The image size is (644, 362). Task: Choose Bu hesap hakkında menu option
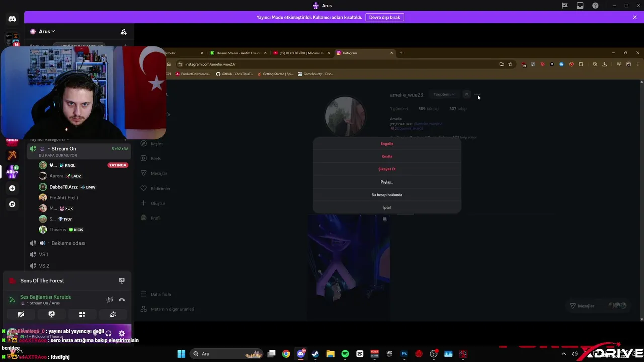[x=387, y=195]
